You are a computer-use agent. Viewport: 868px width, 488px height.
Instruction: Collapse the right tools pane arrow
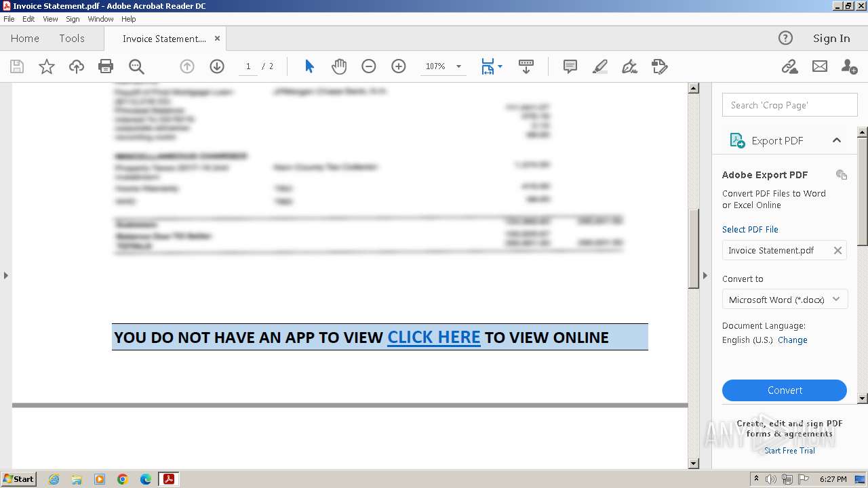coord(705,275)
